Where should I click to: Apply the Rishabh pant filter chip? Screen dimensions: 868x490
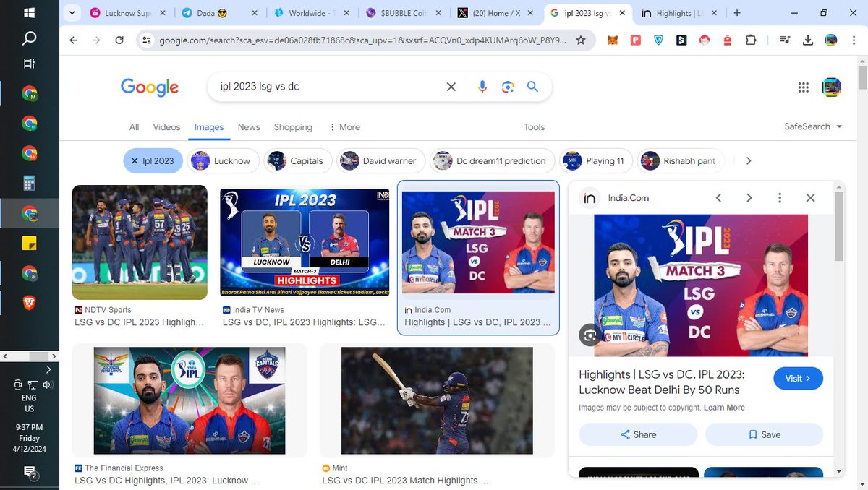coord(682,160)
